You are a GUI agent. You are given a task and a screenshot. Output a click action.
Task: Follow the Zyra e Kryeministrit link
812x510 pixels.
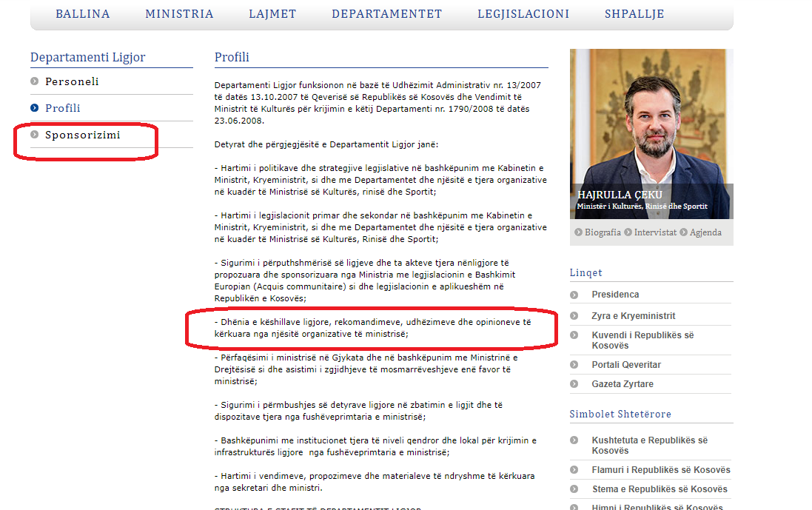point(633,316)
